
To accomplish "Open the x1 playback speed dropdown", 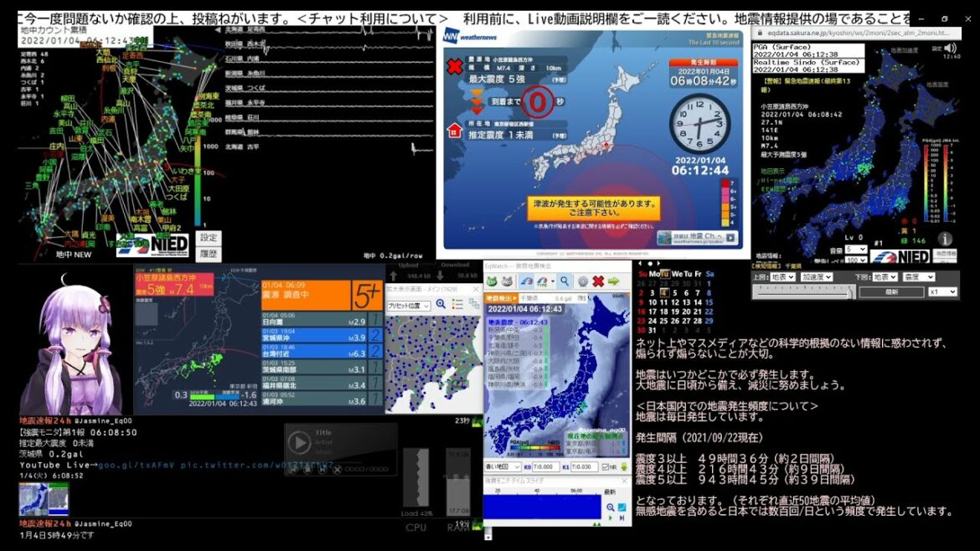I will 941,291.
